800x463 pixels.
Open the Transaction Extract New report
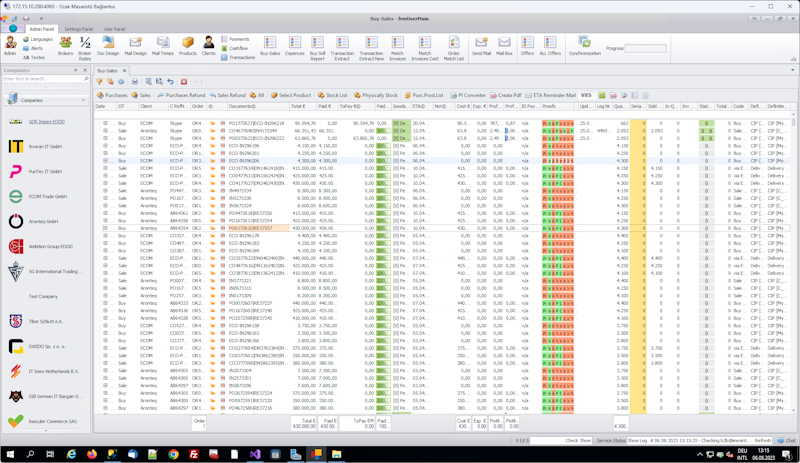371,48
